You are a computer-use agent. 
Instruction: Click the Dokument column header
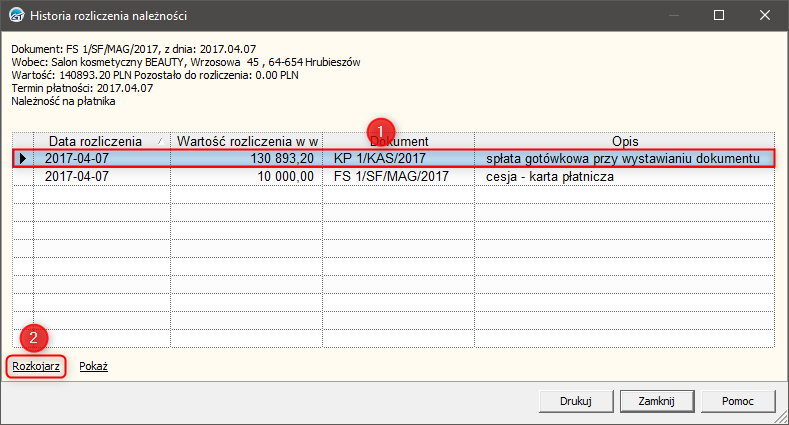click(x=399, y=141)
